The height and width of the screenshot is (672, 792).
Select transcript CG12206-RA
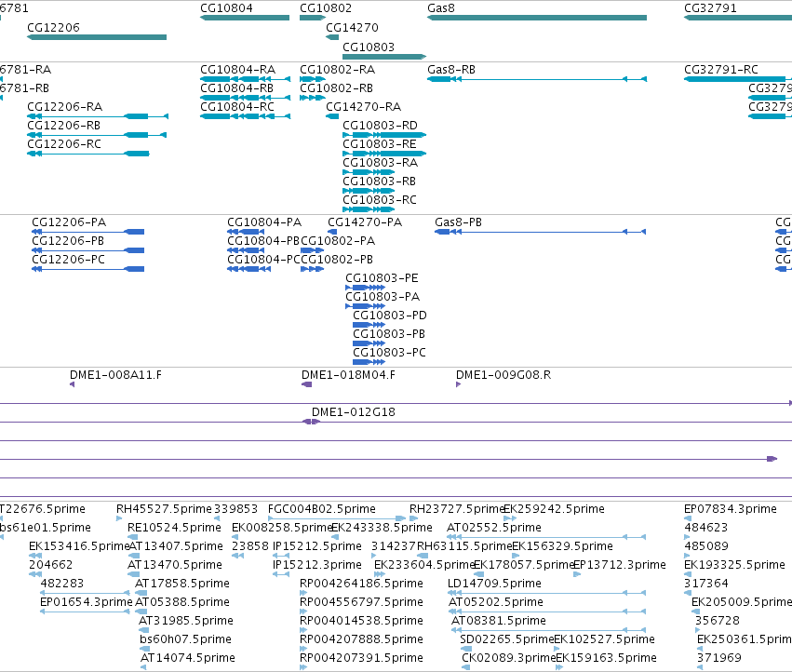(98, 116)
